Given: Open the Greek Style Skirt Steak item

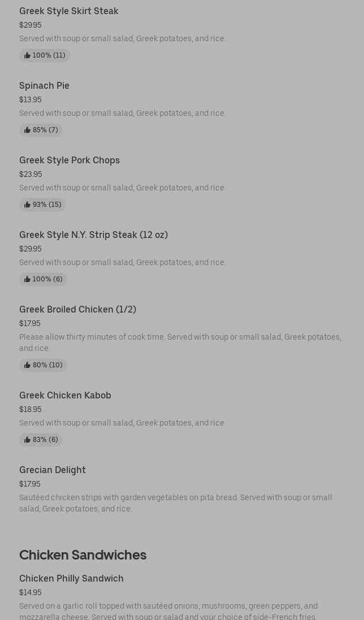Looking at the screenshot, I should (x=69, y=11).
